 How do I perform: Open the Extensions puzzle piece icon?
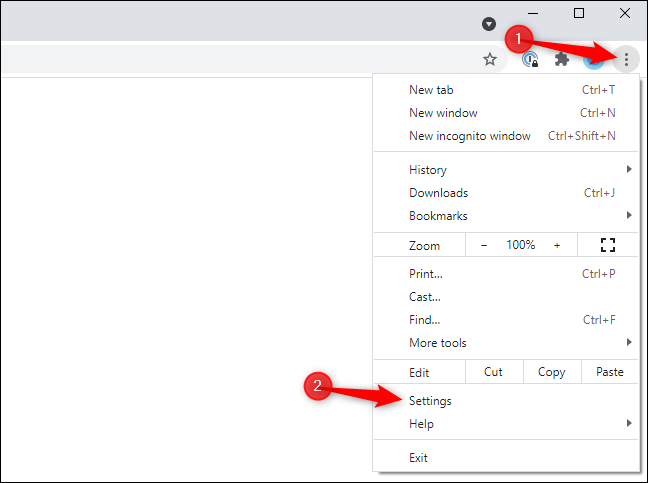pyautogui.click(x=562, y=59)
